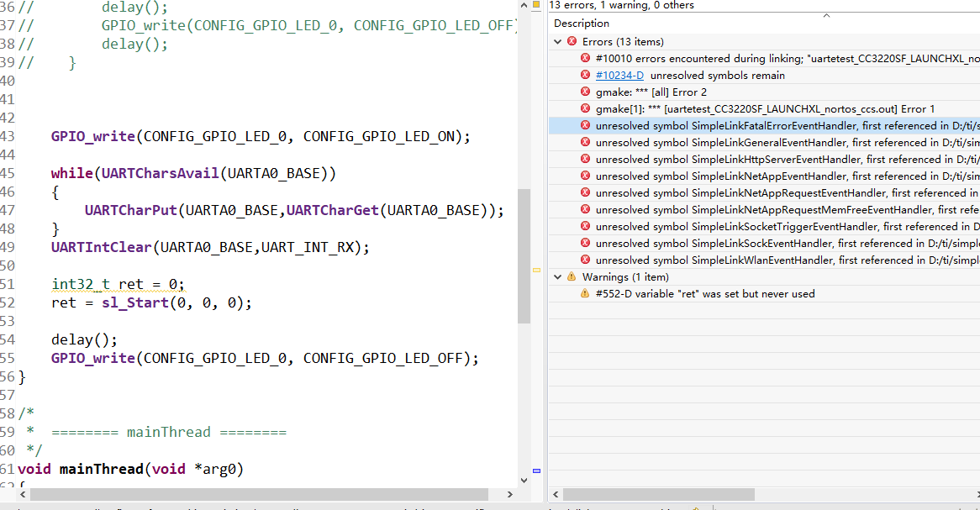The height and width of the screenshot is (510, 980).
Task: Click editor horizontal scrollbar left arrow
Action: coord(23,494)
